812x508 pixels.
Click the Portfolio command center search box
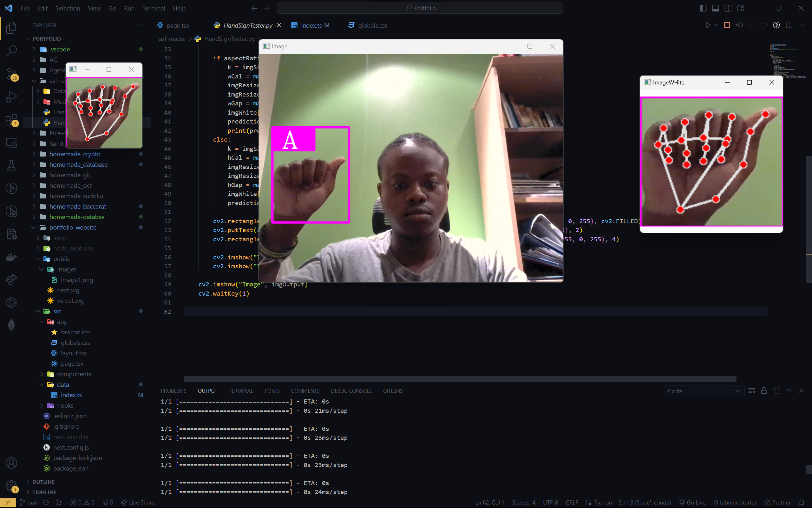click(x=419, y=8)
